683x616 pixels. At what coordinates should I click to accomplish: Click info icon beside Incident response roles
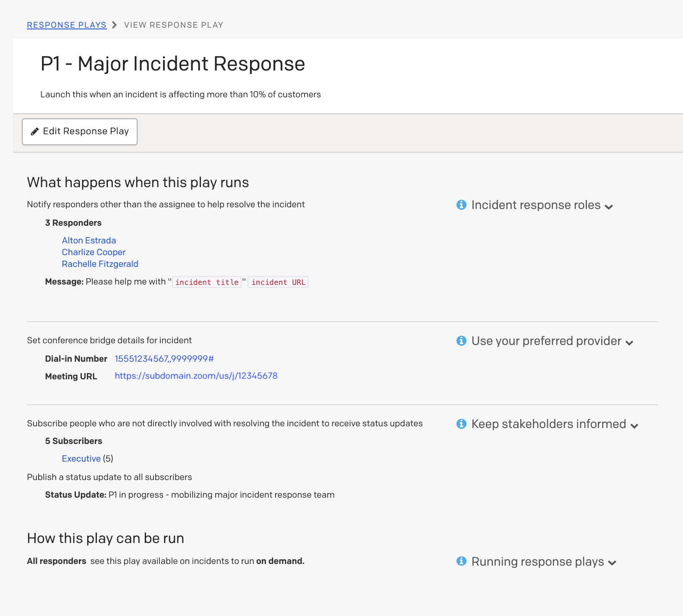(x=461, y=205)
